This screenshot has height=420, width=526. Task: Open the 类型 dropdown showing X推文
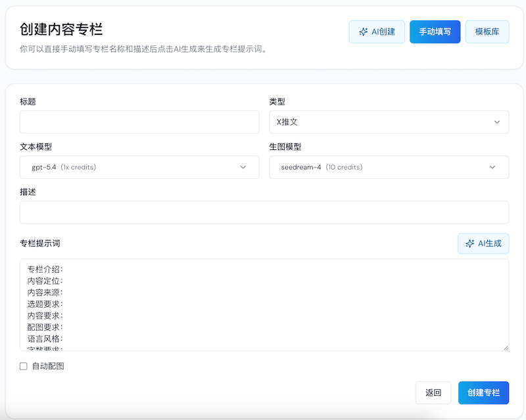389,122
